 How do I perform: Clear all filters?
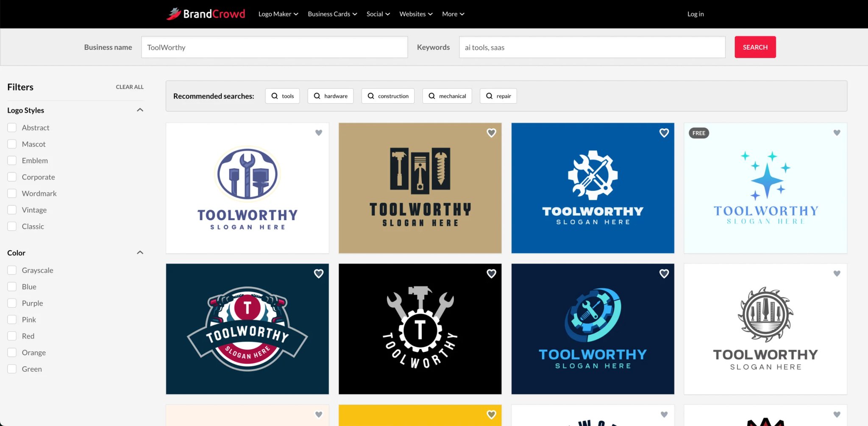(130, 87)
